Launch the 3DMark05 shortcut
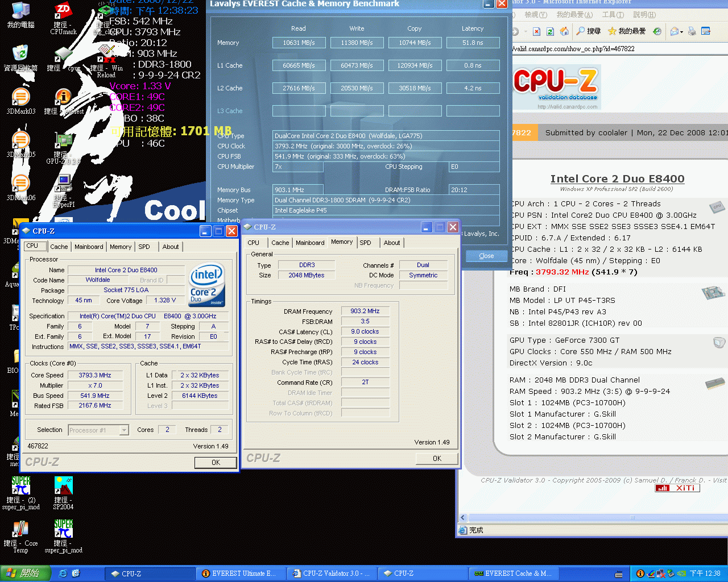 (x=20, y=144)
